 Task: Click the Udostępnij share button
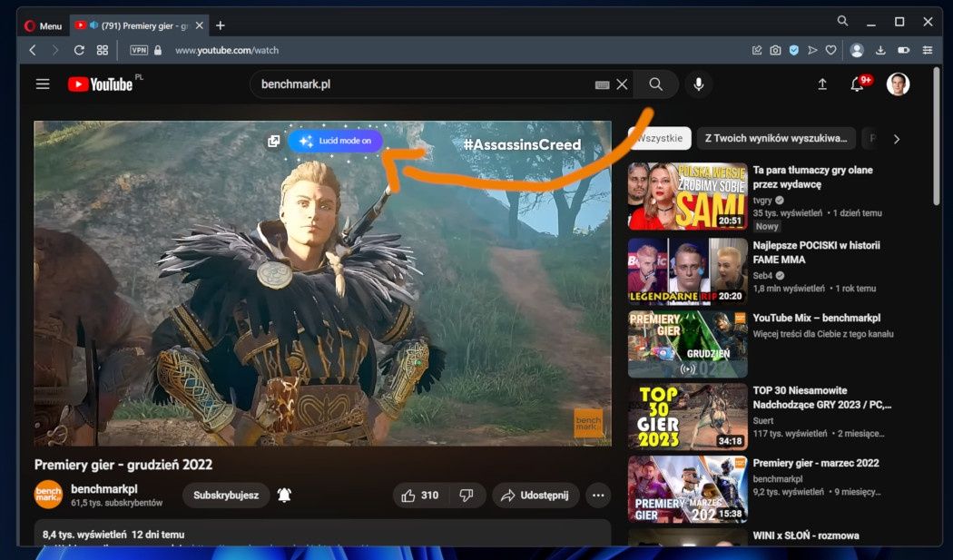(x=535, y=495)
